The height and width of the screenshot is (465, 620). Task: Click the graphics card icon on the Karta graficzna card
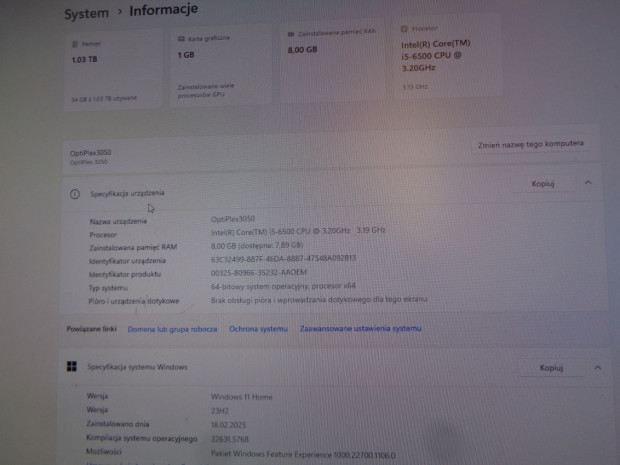(x=181, y=39)
